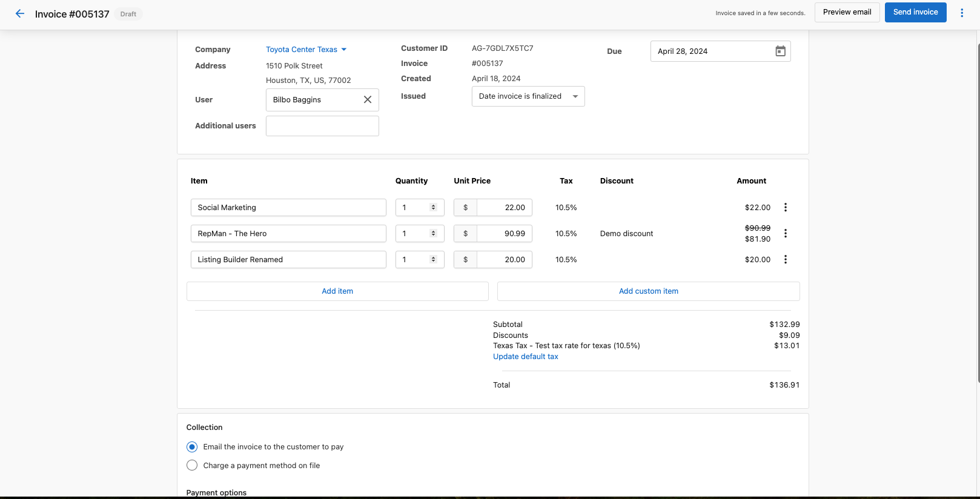Image resolution: width=980 pixels, height=499 pixels.
Task: Clear the Bilbo Baggins user selection
Action: click(368, 100)
